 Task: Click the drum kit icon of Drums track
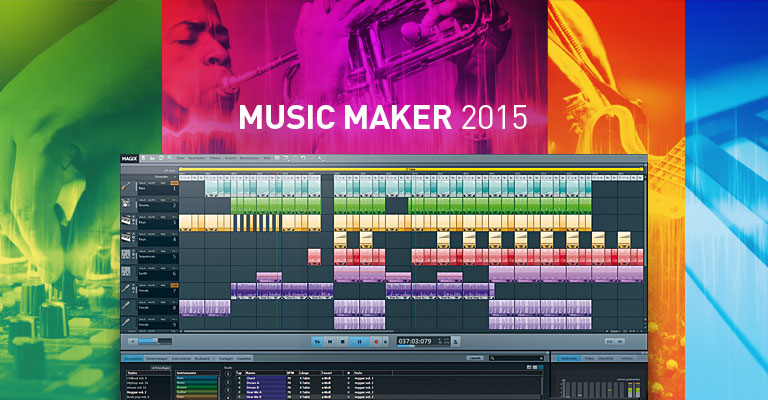[126, 204]
